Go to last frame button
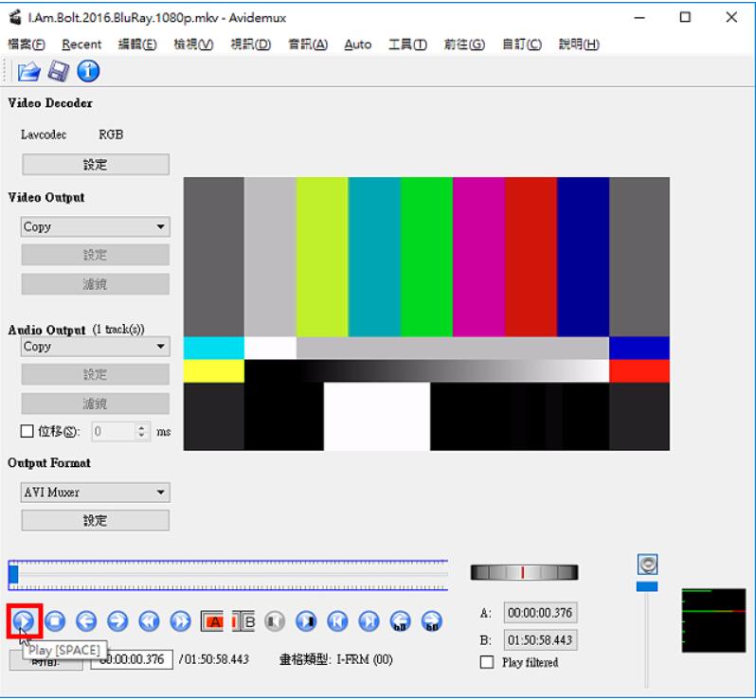 click(x=369, y=621)
